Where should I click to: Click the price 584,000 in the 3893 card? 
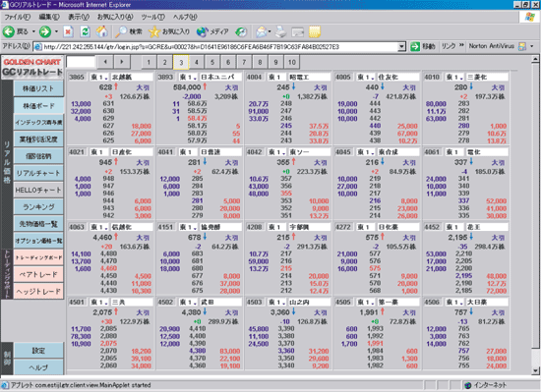pyautogui.click(x=187, y=87)
